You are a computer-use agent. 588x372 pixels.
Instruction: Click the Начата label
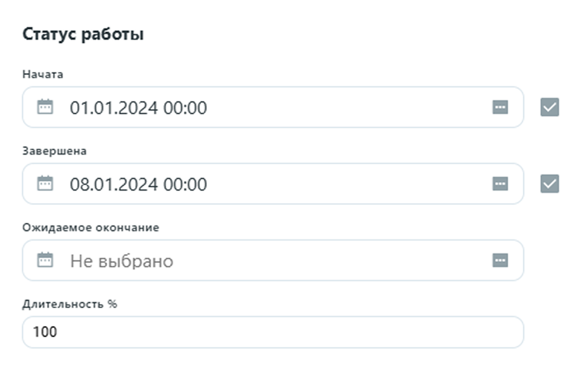tap(43, 75)
